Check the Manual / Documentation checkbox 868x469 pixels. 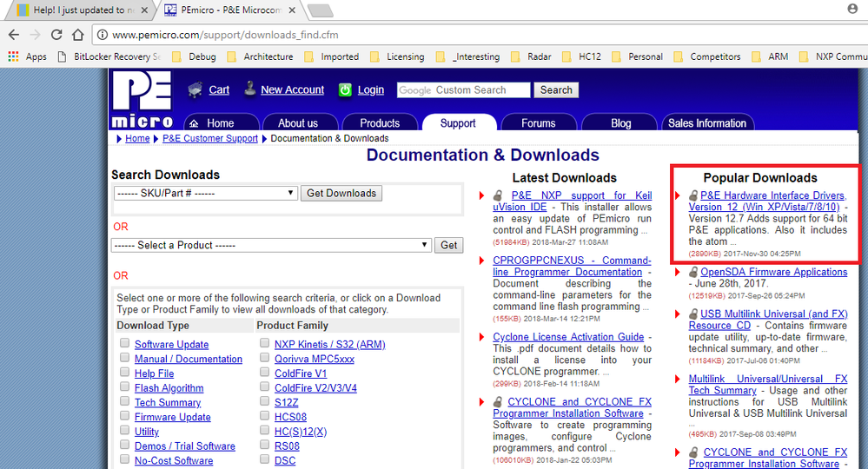124,358
